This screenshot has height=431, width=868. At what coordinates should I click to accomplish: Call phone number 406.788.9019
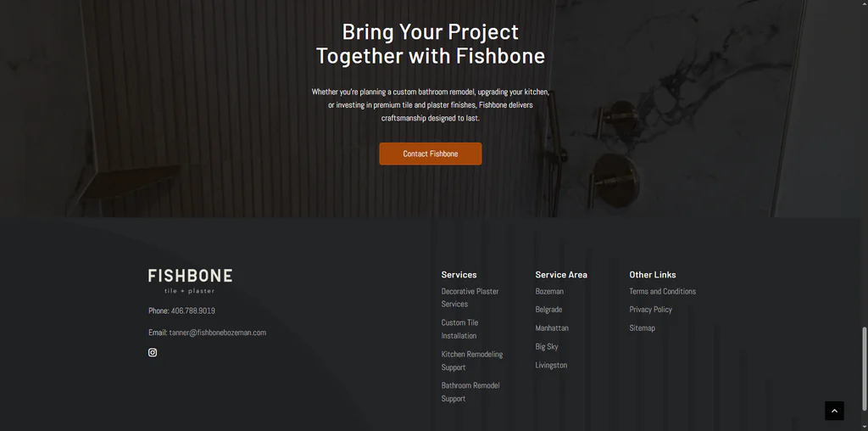192,311
